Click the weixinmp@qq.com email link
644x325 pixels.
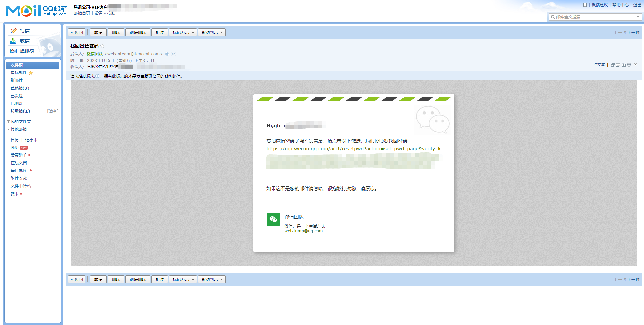[304, 231]
